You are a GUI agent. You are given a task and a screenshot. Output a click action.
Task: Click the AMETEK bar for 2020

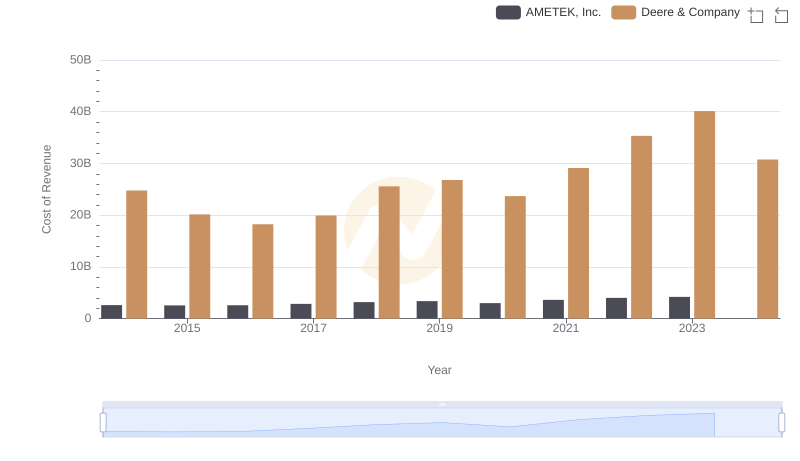490,311
